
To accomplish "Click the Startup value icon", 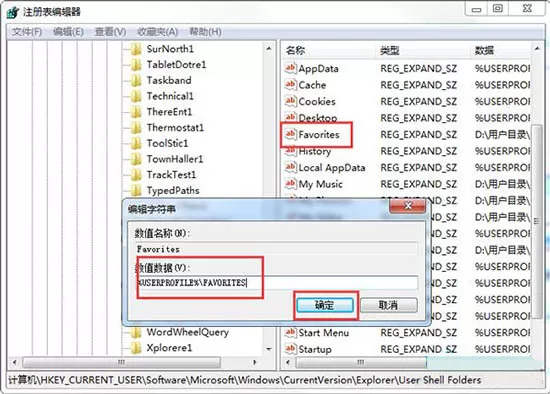I will tap(290, 349).
